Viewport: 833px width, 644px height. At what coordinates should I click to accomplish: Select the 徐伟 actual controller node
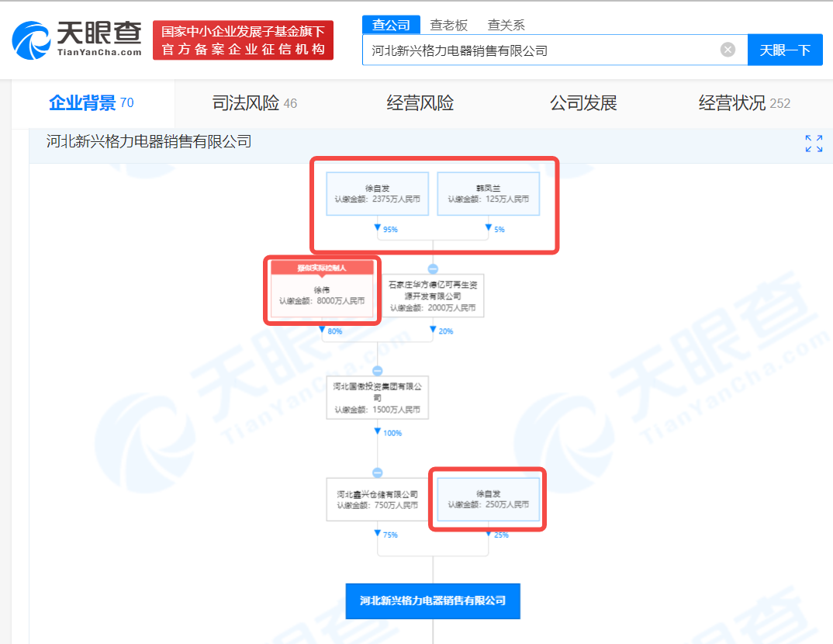pyautogui.click(x=322, y=292)
